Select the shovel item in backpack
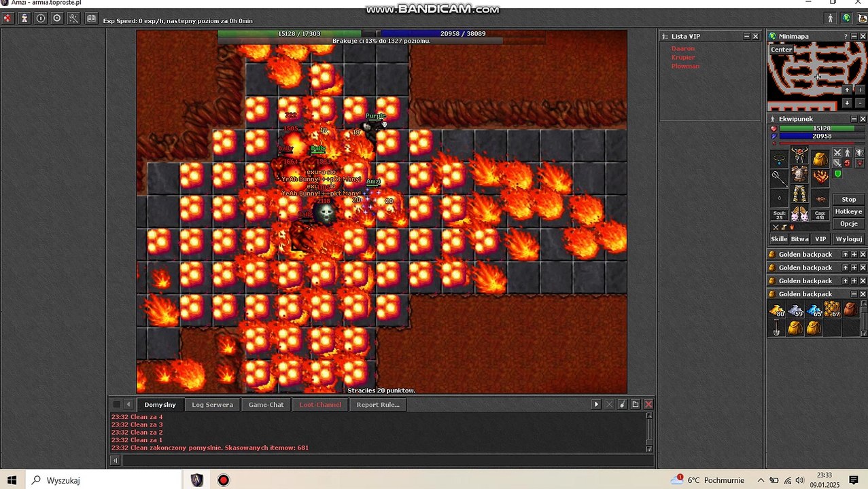 (x=776, y=328)
